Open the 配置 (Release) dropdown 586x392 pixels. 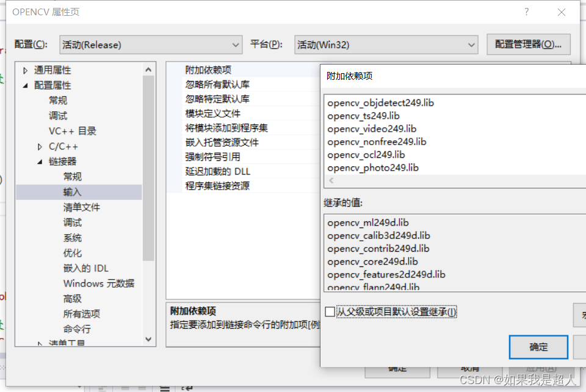[151, 45]
